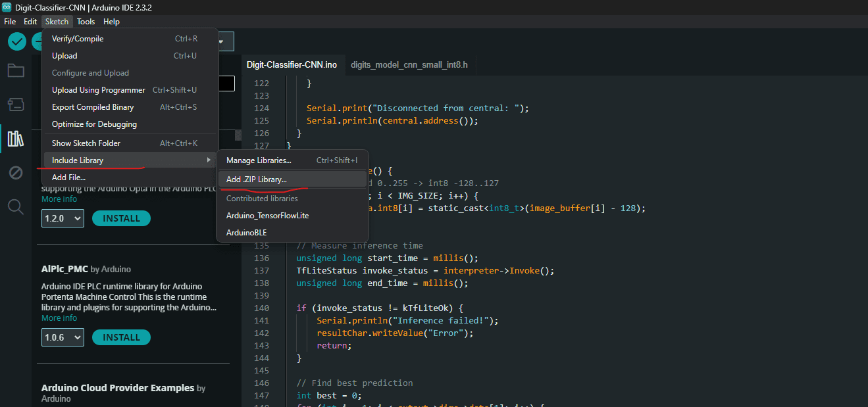This screenshot has height=407, width=868.
Task: Open the 1.0.6 version dropdown
Action: [x=63, y=337]
